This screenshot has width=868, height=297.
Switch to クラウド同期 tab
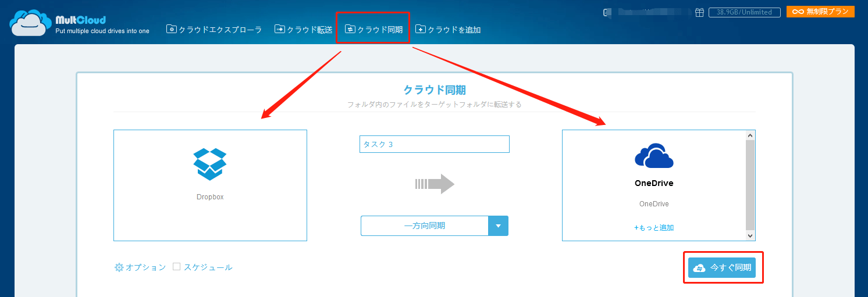[373, 29]
